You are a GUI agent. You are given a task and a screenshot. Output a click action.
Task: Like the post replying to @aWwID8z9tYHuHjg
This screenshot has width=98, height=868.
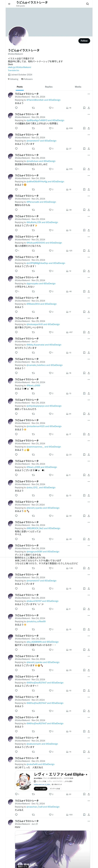tap(51, 189)
